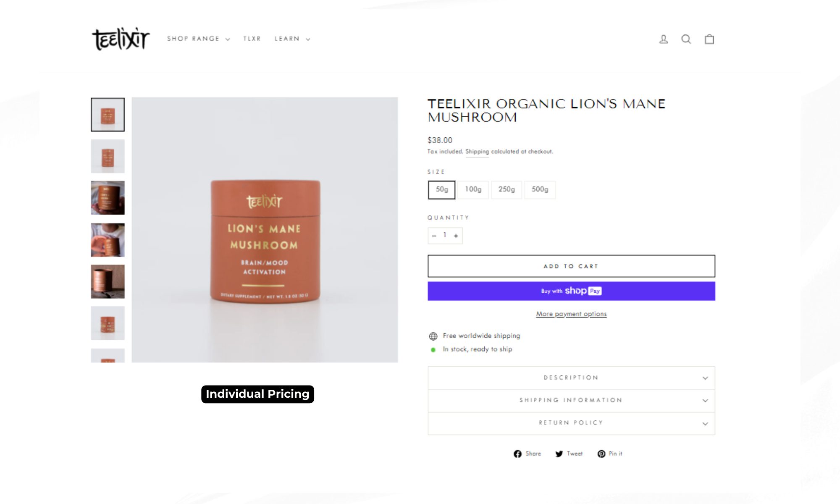Image resolution: width=840 pixels, height=504 pixels.
Task: Expand the Return Policy section
Action: [571, 423]
